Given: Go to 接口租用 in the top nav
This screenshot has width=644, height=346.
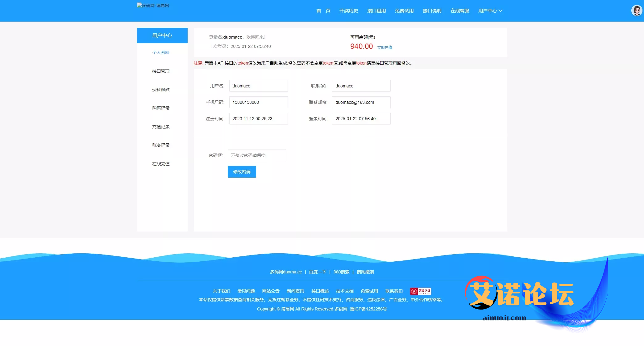Looking at the screenshot, I should point(376,11).
